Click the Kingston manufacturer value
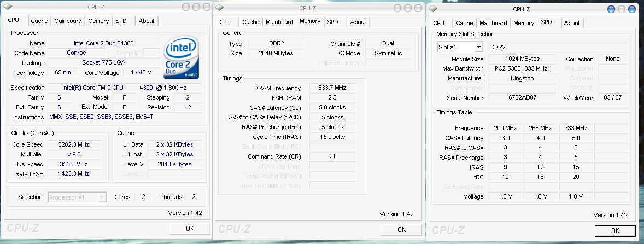 tap(523, 78)
